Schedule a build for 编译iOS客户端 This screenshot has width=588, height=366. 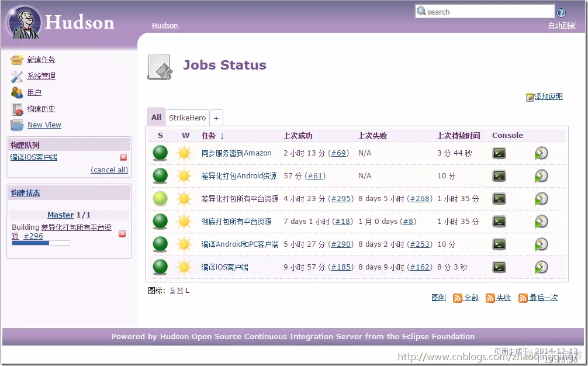541,267
